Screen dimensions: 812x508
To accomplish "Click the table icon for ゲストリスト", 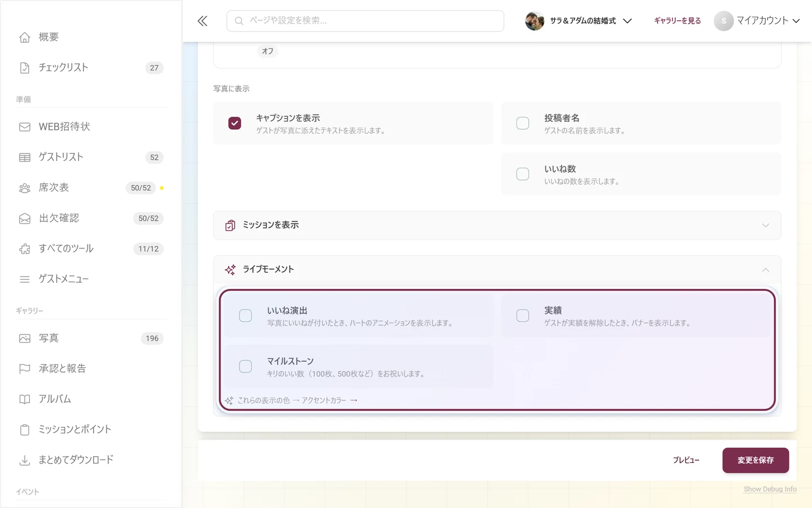I will tap(25, 157).
